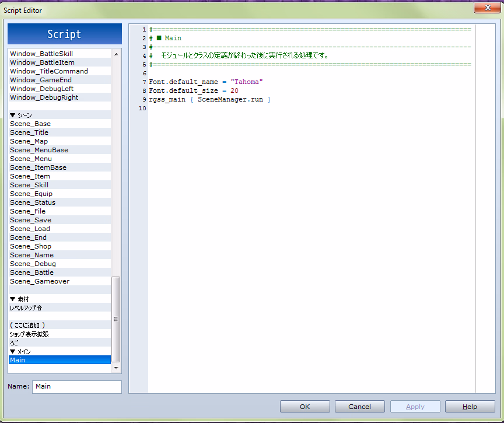Select the Scene_Title script
This screenshot has height=423, width=504.
pyautogui.click(x=29, y=132)
